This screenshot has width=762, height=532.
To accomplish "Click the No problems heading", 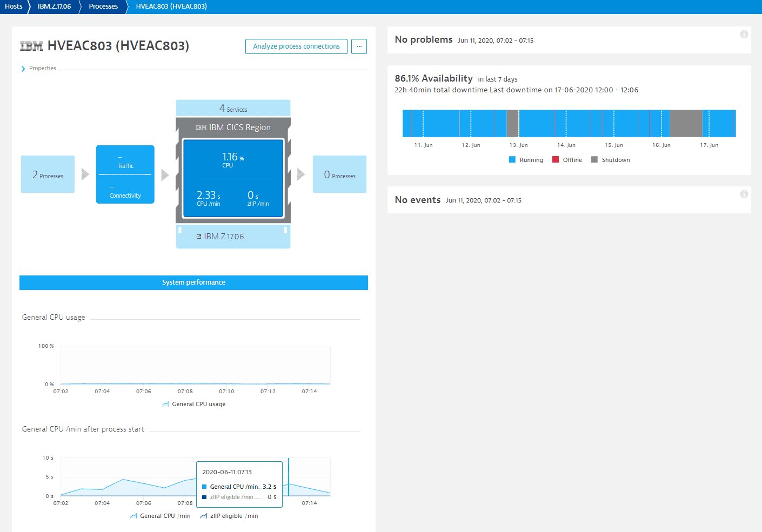I will (424, 40).
